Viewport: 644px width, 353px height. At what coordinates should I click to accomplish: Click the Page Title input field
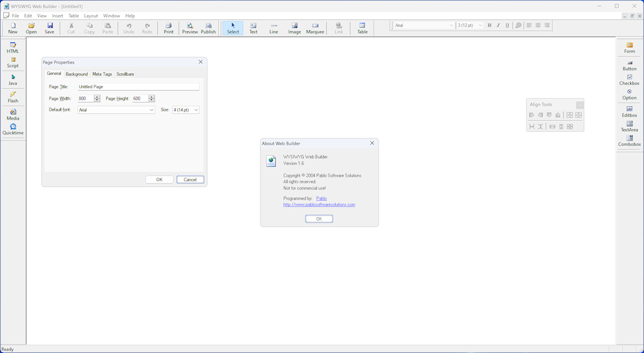point(138,87)
